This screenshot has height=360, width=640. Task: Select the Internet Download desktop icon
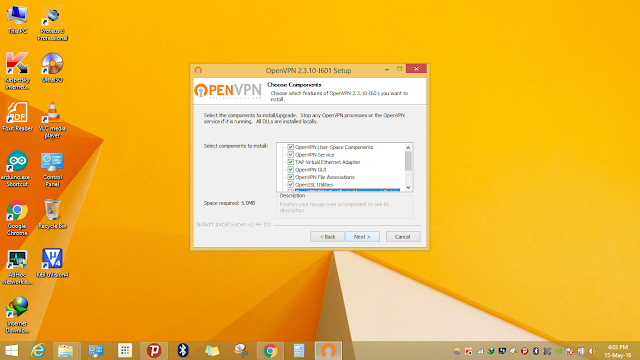pyautogui.click(x=17, y=316)
